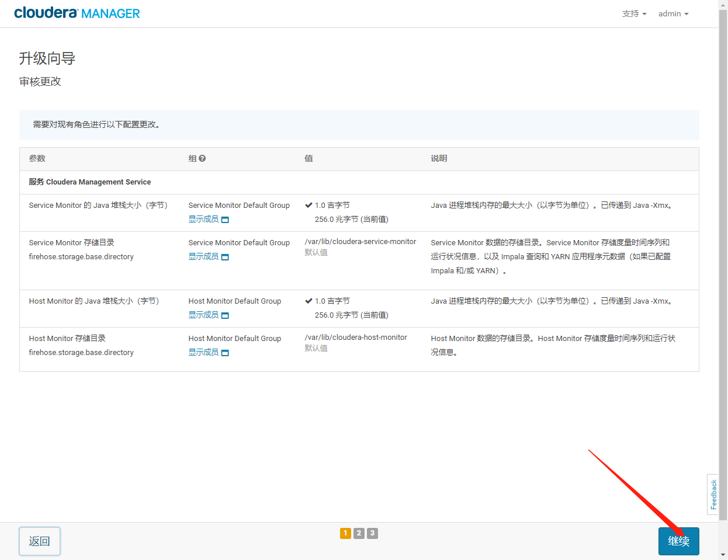
Task: Go to wizard step 3
Action: 372,533
